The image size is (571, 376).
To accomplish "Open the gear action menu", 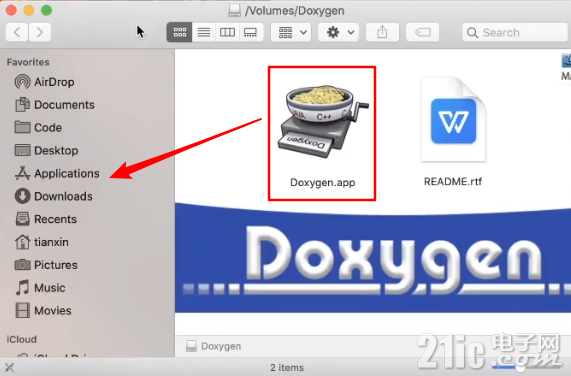I will (339, 32).
